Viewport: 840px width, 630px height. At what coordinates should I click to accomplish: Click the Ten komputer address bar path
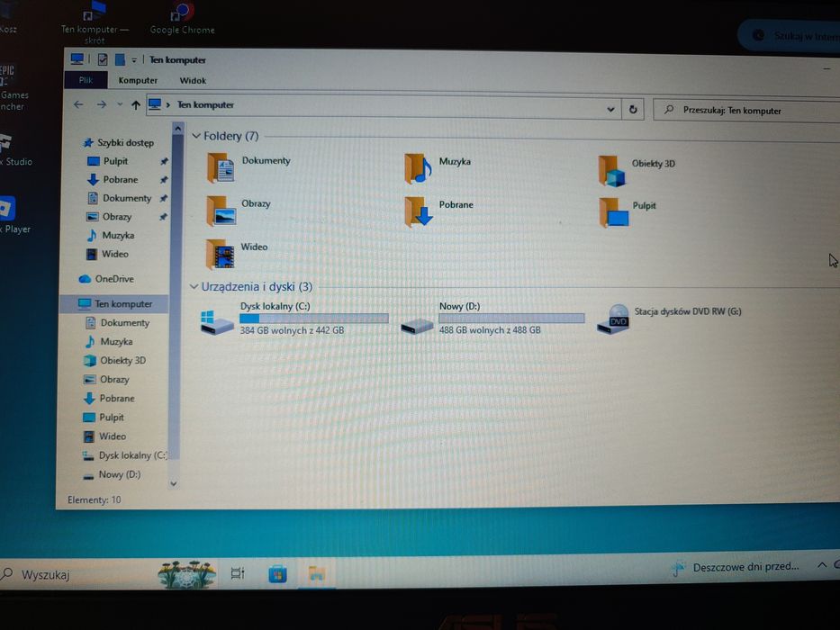pyautogui.click(x=205, y=105)
